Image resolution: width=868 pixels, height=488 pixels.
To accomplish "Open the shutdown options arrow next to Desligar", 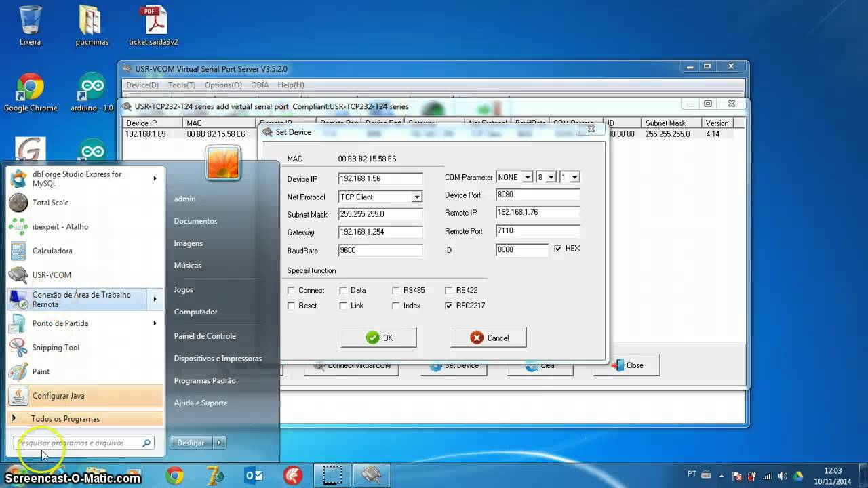I will click(x=218, y=443).
